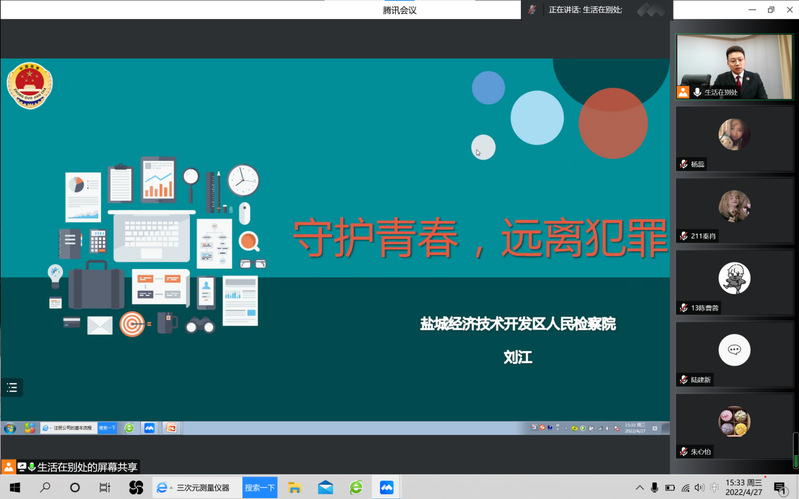Select the 三次元测量仪器 browser taskbar item

(195, 488)
